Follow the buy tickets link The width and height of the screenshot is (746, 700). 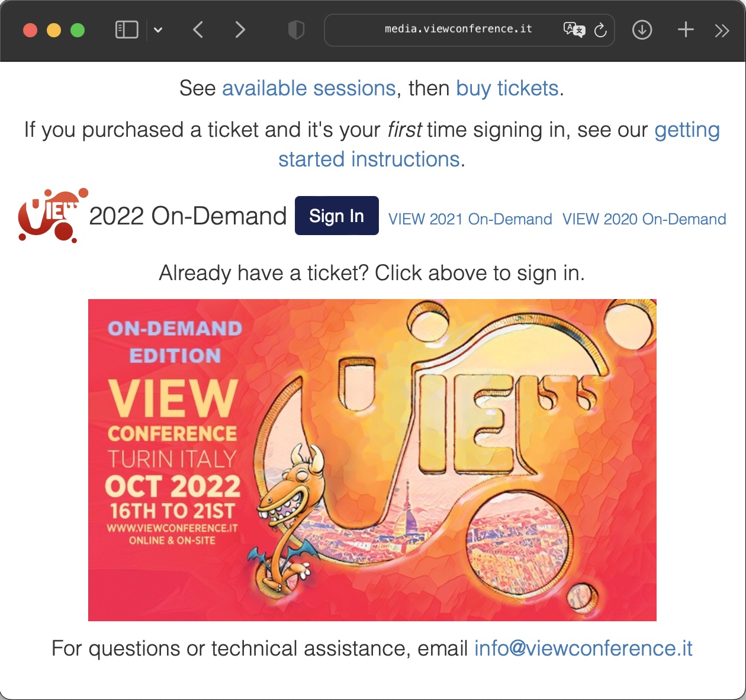(507, 88)
